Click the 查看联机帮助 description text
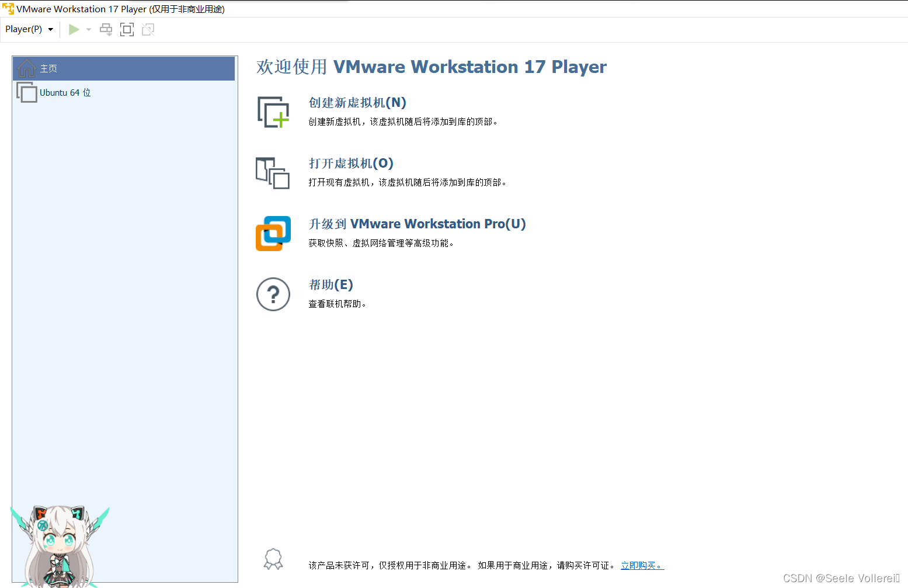Screen dimensions: 908x588 337,304
